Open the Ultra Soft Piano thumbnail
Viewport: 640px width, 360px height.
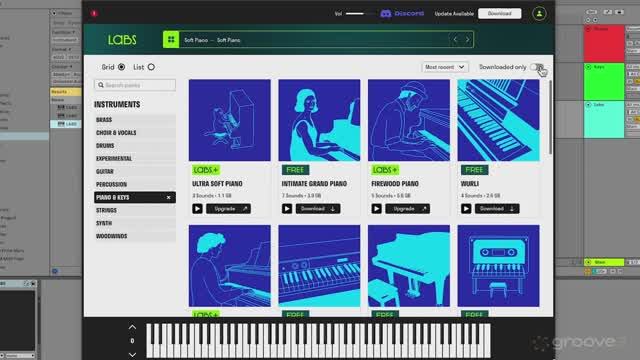[x=229, y=120]
